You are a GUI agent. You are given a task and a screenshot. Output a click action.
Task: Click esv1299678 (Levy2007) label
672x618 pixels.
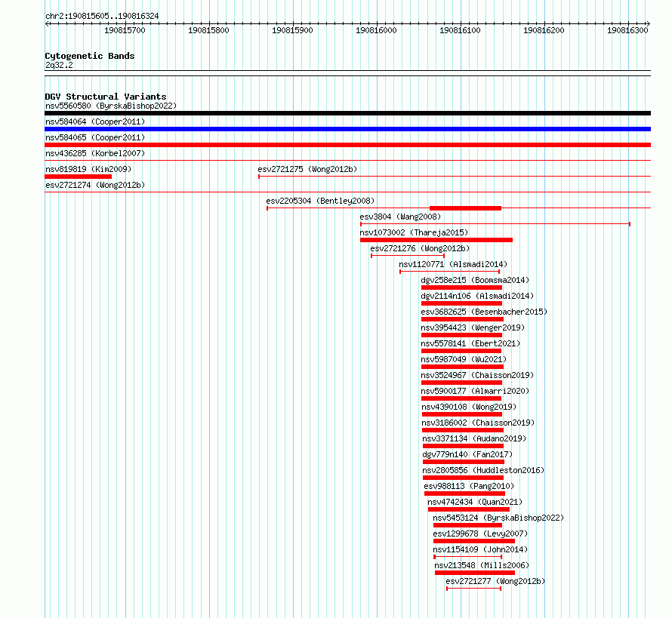[480, 533]
